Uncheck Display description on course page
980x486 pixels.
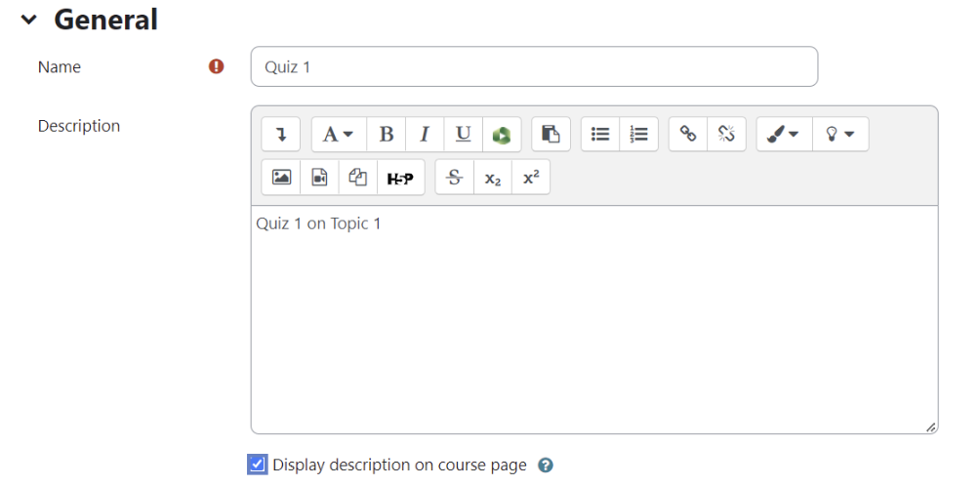tap(258, 465)
